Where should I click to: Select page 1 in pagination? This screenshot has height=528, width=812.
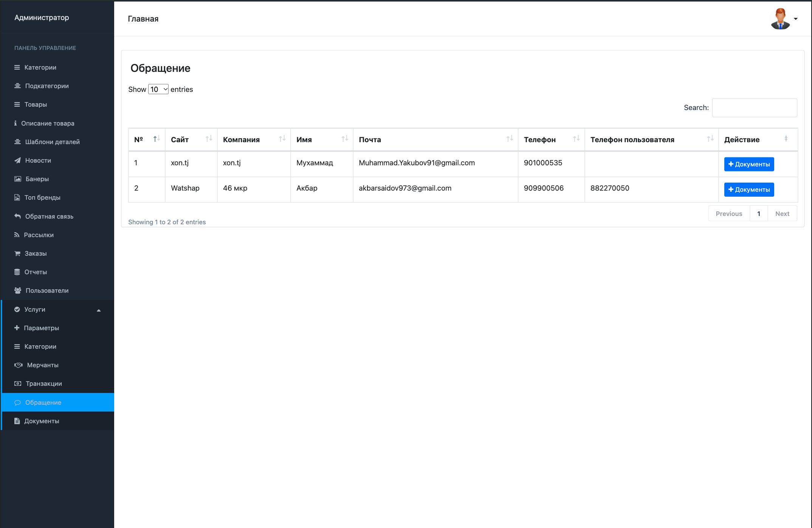click(x=759, y=214)
